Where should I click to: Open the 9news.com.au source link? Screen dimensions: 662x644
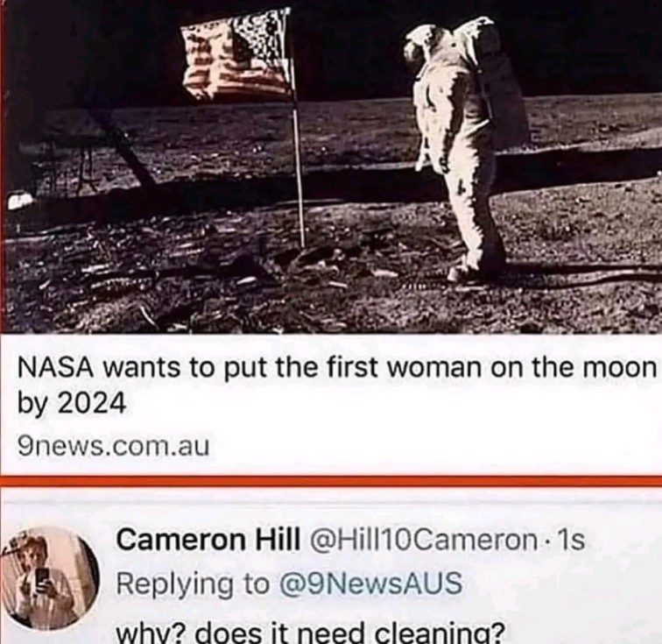(113, 447)
